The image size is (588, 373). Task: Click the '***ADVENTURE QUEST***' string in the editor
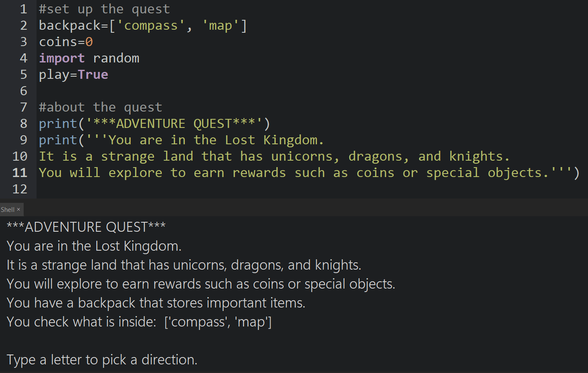(x=174, y=124)
